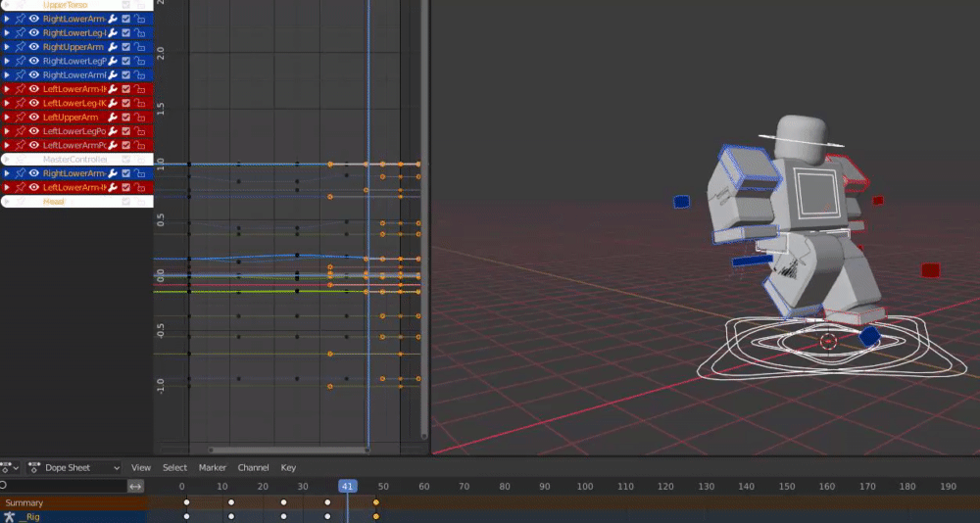This screenshot has height=523, width=980.
Task: Uncheck the RightUpperArm mute checkbox
Action: click(126, 47)
